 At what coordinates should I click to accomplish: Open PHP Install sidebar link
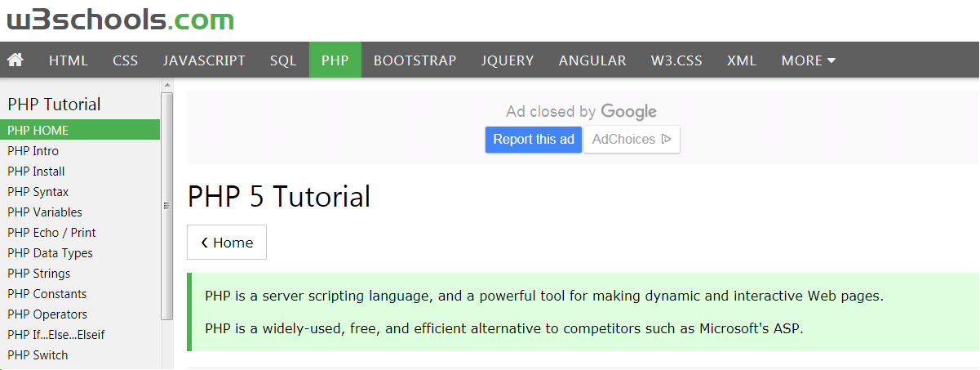[x=80, y=171]
